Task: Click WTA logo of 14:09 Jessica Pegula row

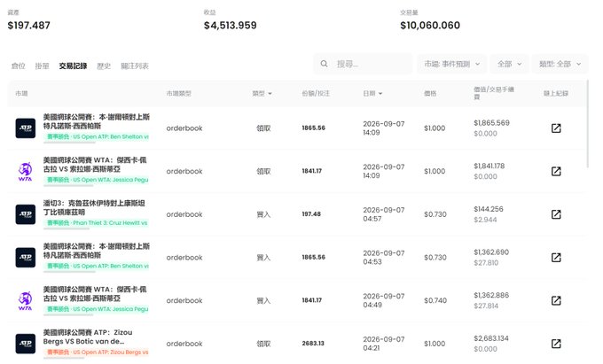Action: (26, 171)
